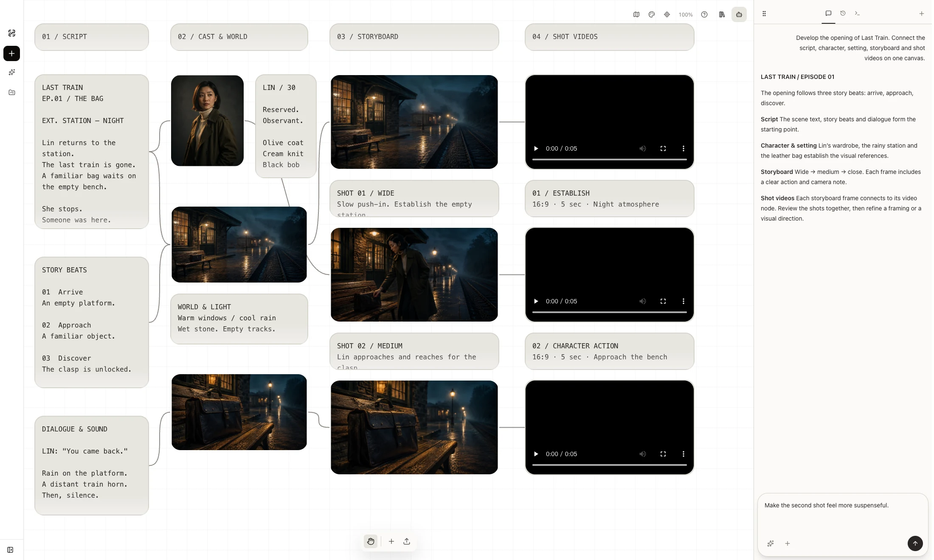The height and width of the screenshot is (560, 934).
Task: Click the first shot video progress bar
Action: (610, 160)
